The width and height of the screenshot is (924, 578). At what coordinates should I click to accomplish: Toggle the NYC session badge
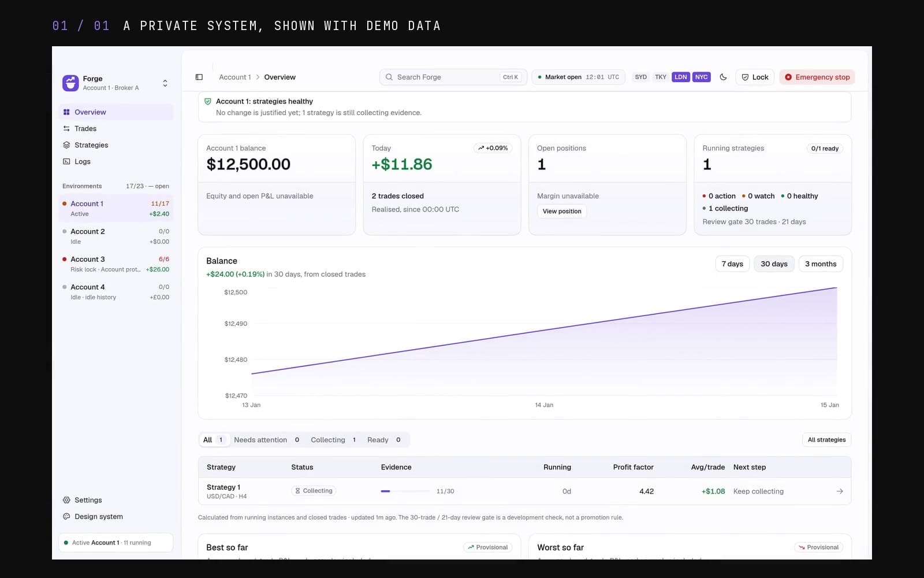tap(702, 77)
